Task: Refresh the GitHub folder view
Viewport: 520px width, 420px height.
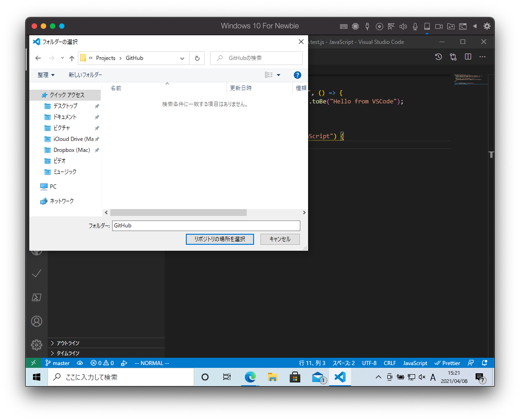Action: [197, 58]
